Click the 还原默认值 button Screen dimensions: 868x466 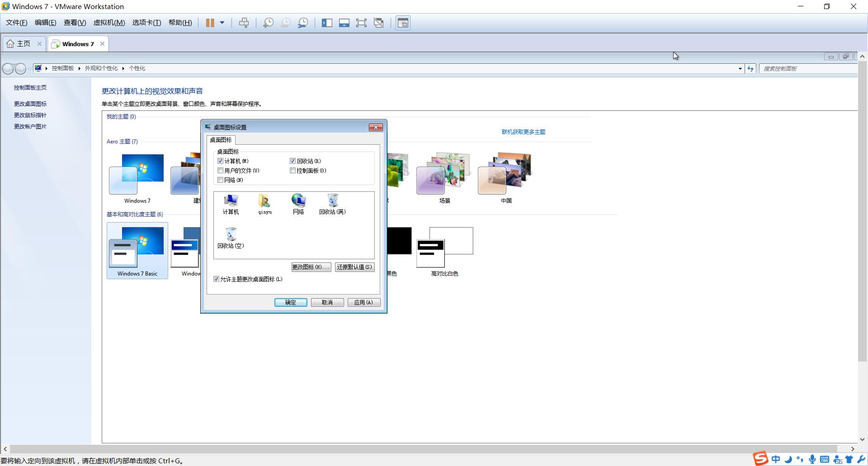[354, 267]
